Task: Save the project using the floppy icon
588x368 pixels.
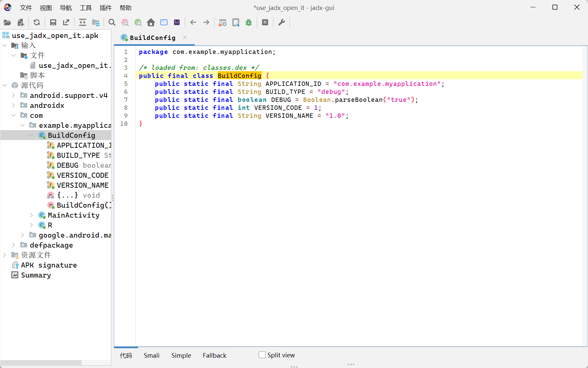Action: [53, 23]
